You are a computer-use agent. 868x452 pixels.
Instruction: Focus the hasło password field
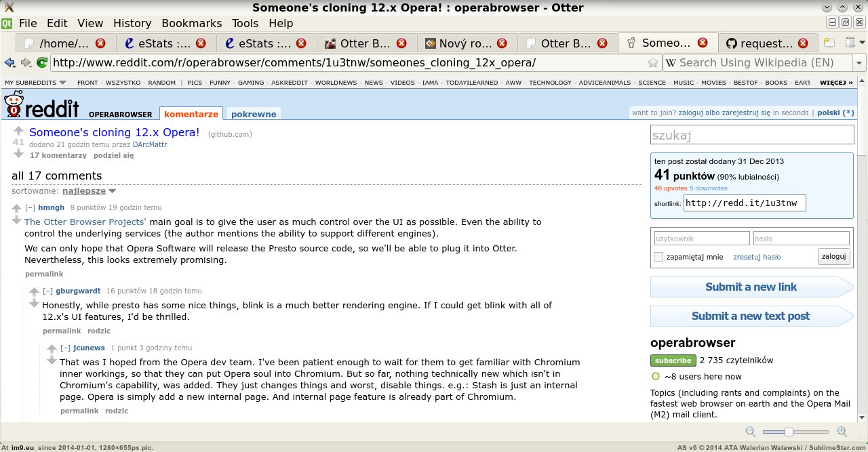(802, 239)
